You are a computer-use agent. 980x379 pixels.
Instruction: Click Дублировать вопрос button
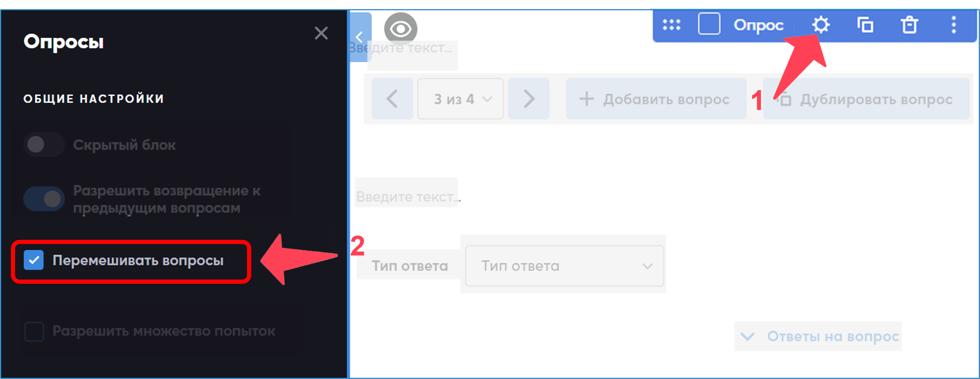866,99
